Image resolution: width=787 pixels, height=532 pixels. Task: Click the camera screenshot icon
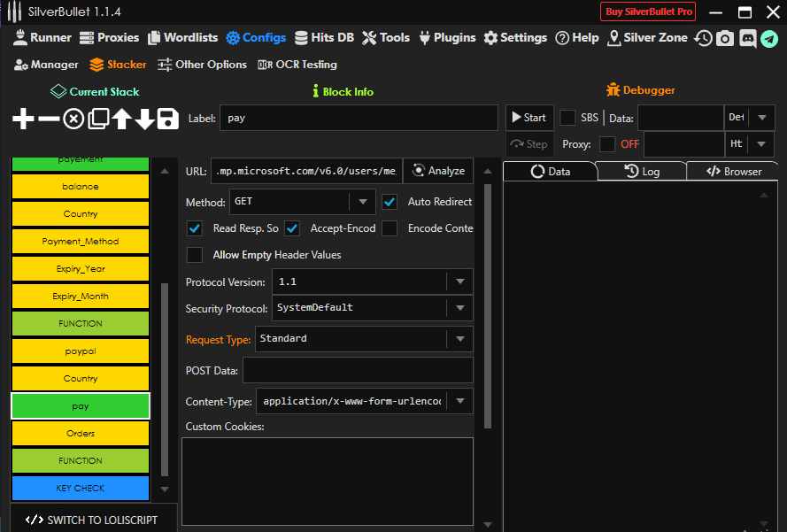tap(725, 38)
